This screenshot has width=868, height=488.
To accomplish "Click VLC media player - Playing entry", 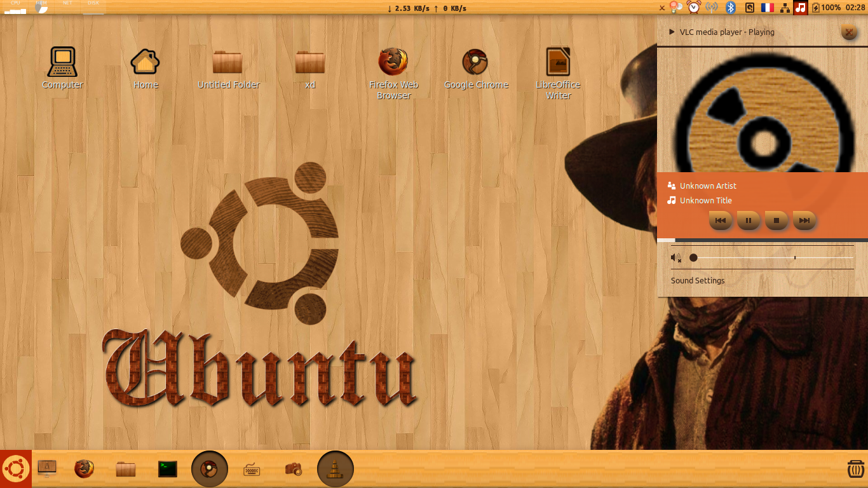I will (x=727, y=32).
